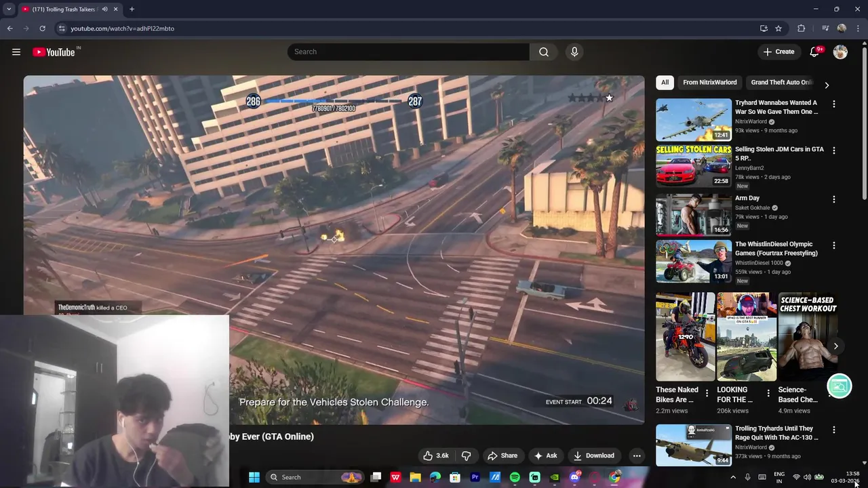The image size is (868, 488).
Task: Click the browser address bar URL
Action: click(122, 28)
